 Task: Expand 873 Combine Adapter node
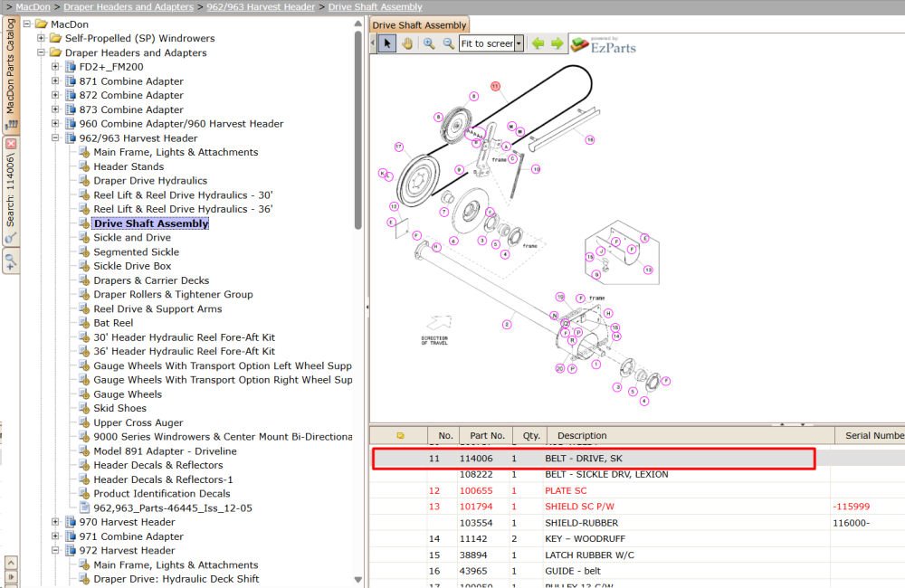pyautogui.click(x=55, y=109)
